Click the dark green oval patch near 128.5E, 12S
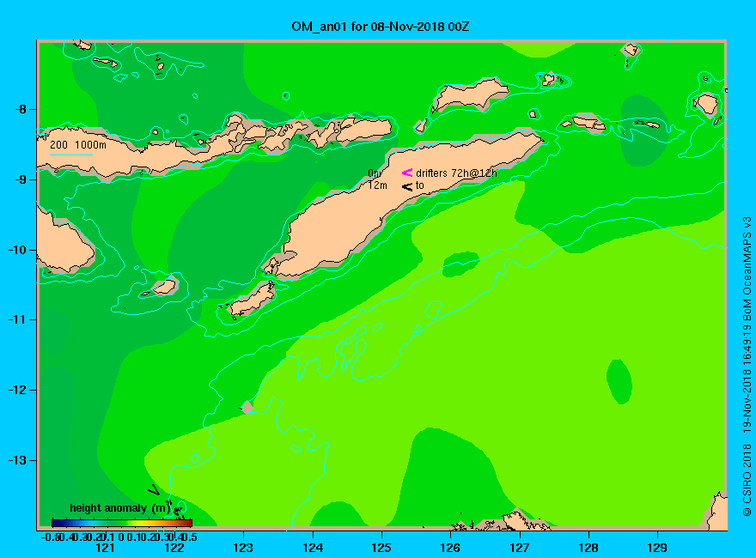Image resolution: width=756 pixels, height=558 pixels. (x=619, y=381)
